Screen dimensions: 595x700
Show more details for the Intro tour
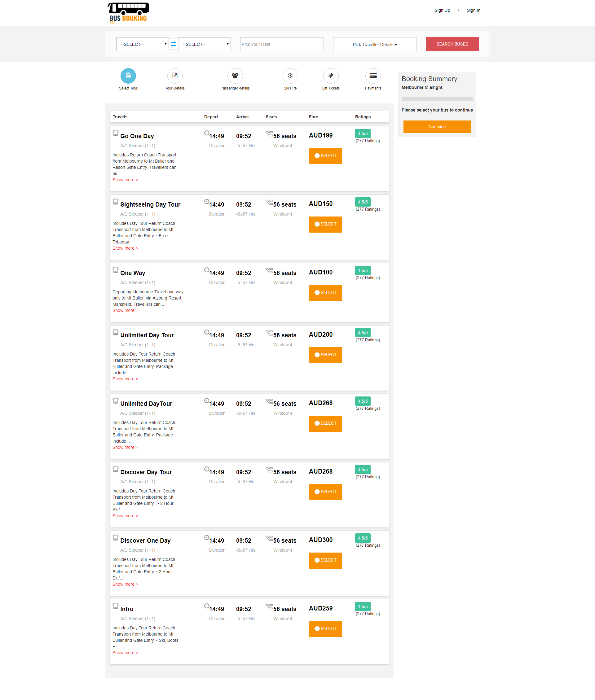tap(125, 653)
